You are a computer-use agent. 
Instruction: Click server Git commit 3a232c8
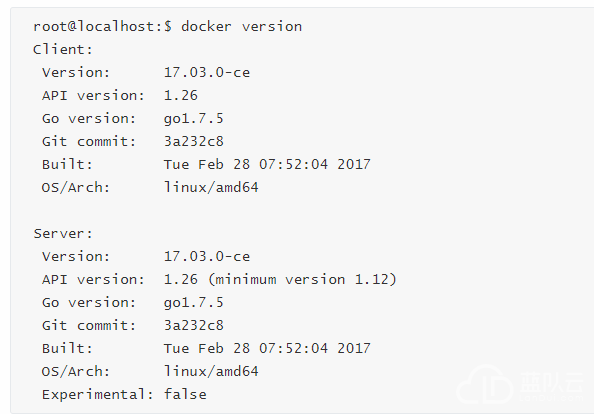pos(194,326)
